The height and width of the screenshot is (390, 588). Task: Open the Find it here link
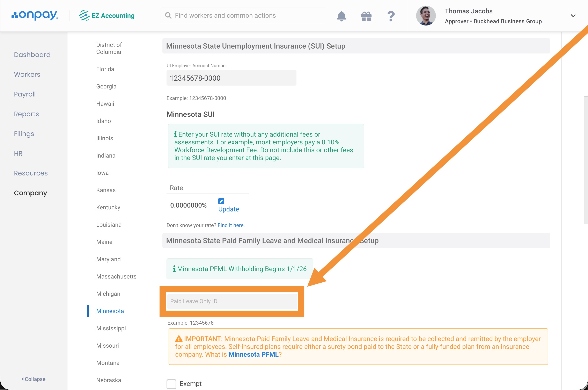click(x=231, y=225)
